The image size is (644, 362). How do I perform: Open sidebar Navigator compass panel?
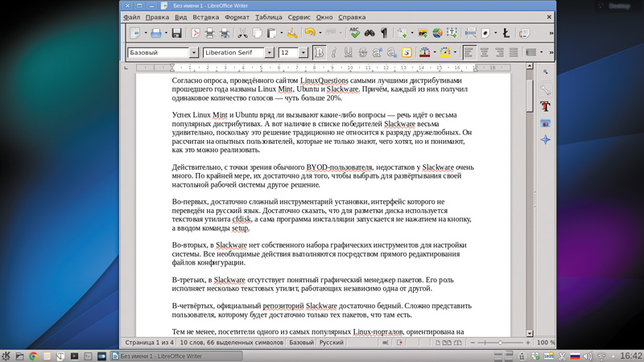pyautogui.click(x=546, y=140)
